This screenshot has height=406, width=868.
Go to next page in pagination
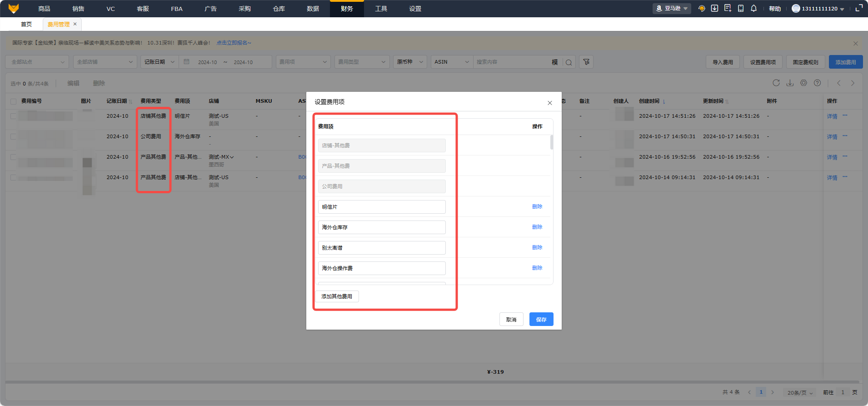click(x=773, y=392)
